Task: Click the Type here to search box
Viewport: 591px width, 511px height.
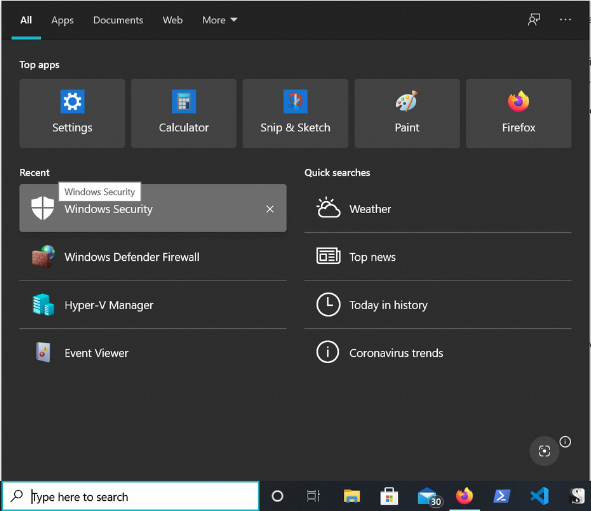Action: (x=131, y=496)
